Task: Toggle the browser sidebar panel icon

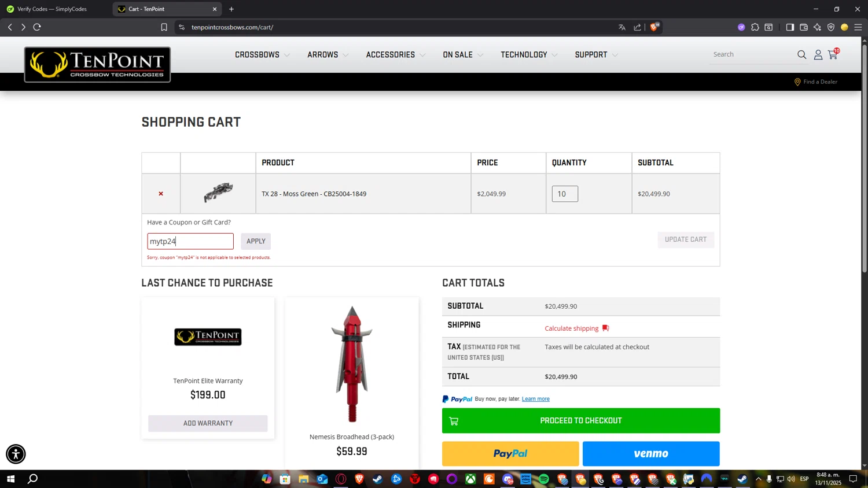Action: click(x=790, y=27)
